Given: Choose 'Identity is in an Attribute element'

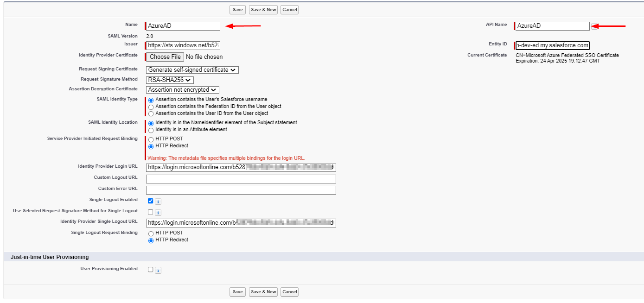Looking at the screenshot, I should pyautogui.click(x=151, y=130).
